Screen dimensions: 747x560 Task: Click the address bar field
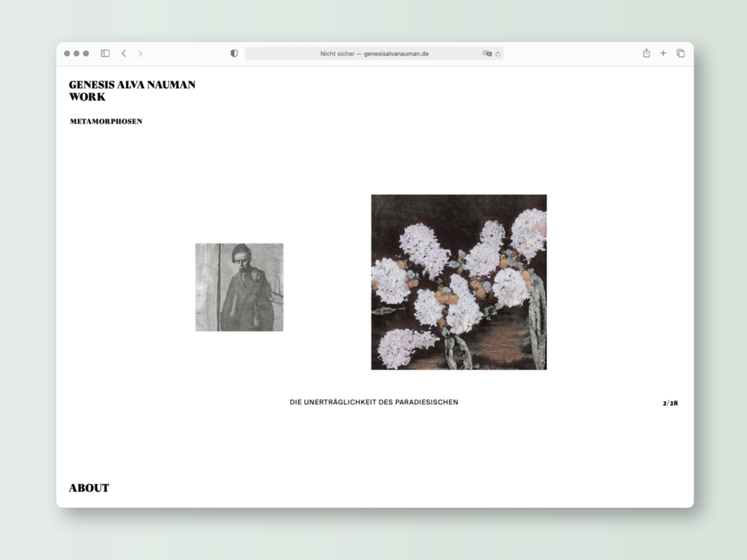(374, 53)
